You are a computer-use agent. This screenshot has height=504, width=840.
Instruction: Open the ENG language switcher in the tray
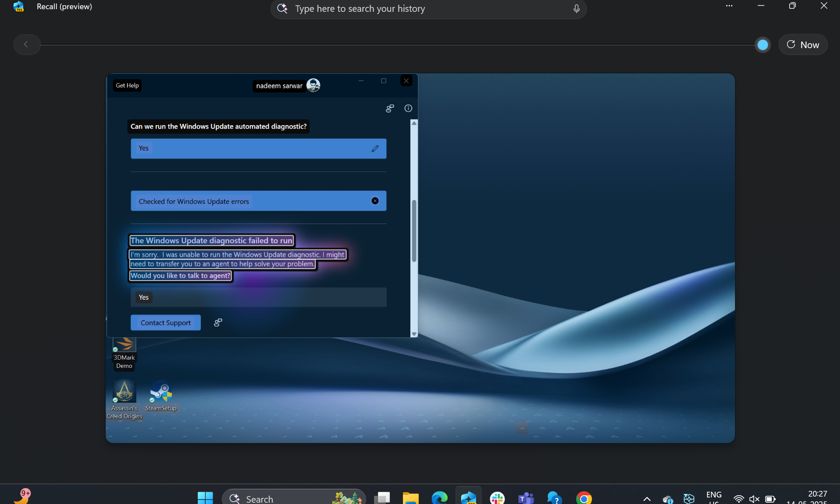click(x=713, y=498)
